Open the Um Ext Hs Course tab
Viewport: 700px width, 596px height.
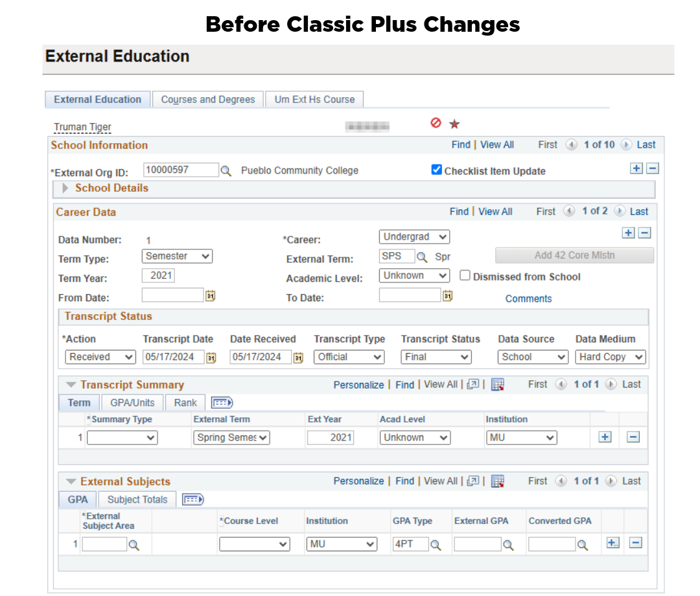pyautogui.click(x=314, y=99)
